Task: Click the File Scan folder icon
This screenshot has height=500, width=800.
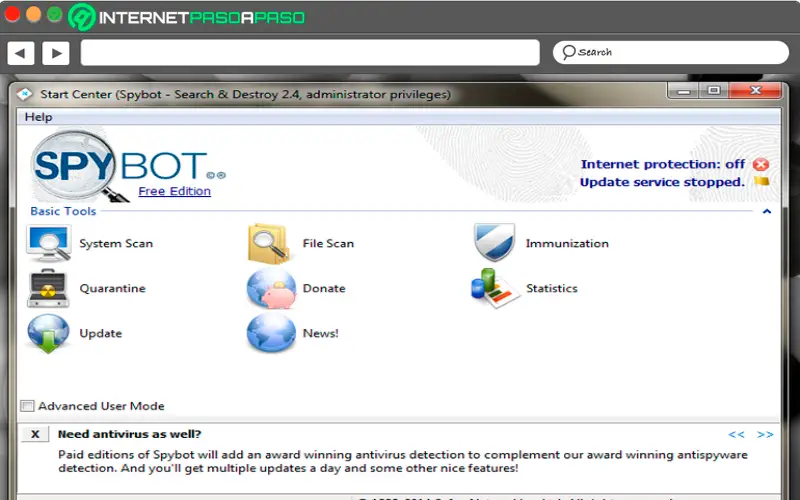Action: (269, 244)
